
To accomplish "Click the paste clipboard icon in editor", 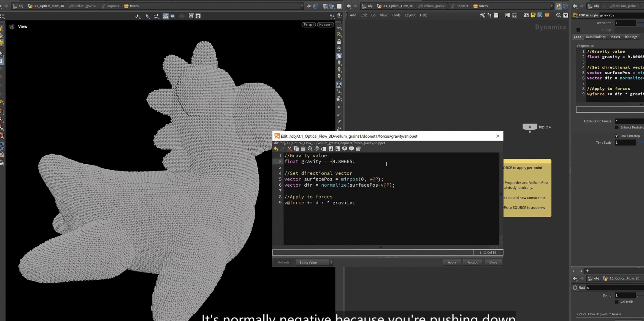I will [303, 149].
